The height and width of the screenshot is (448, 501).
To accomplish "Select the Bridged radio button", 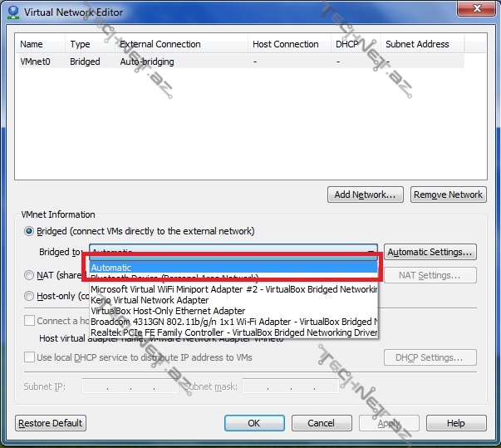I will (29, 231).
